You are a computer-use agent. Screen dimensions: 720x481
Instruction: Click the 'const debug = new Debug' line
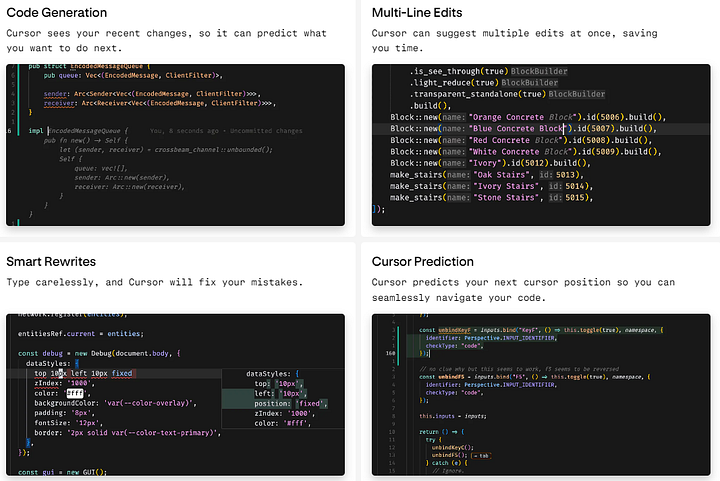pyautogui.click(x=99, y=353)
